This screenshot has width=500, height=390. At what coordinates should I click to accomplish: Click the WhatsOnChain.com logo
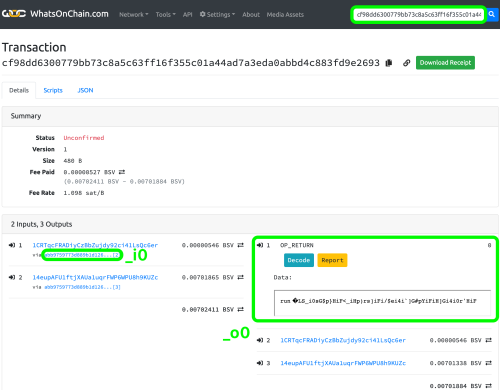[x=55, y=14]
